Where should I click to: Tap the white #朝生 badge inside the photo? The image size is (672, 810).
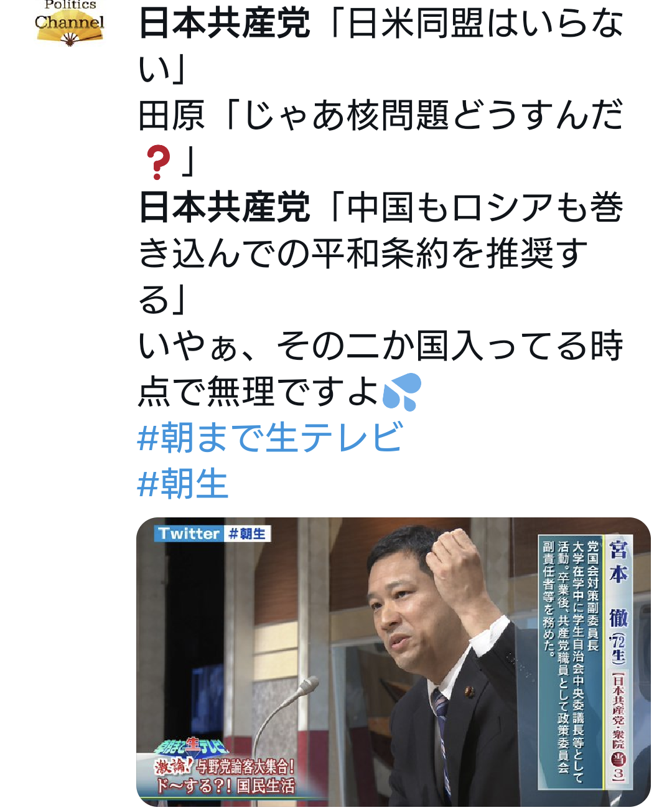point(246,534)
